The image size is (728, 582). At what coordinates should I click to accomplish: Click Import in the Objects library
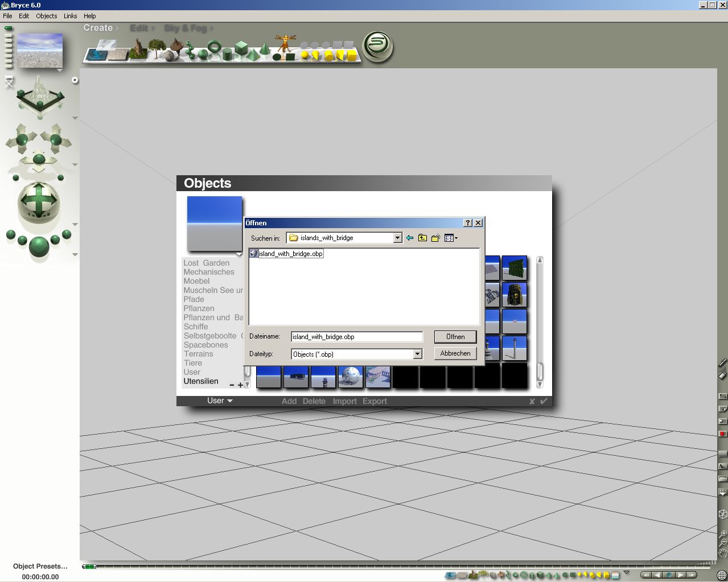tap(345, 401)
